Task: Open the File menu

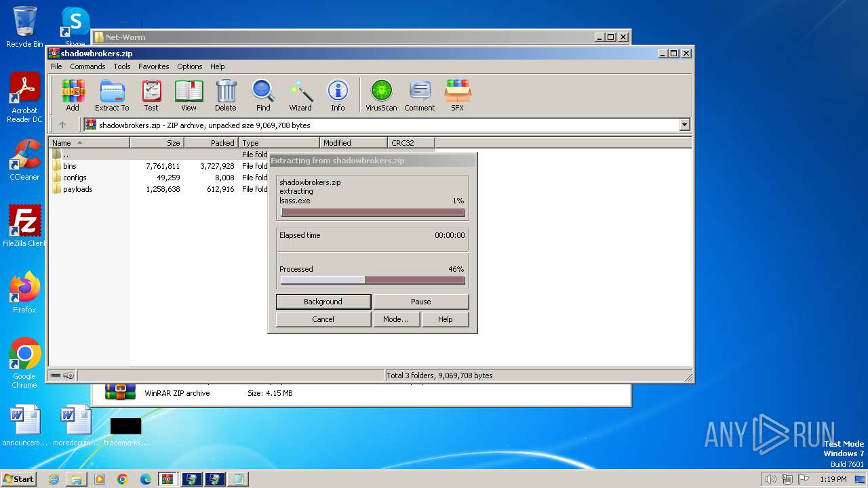Action: 56,66
